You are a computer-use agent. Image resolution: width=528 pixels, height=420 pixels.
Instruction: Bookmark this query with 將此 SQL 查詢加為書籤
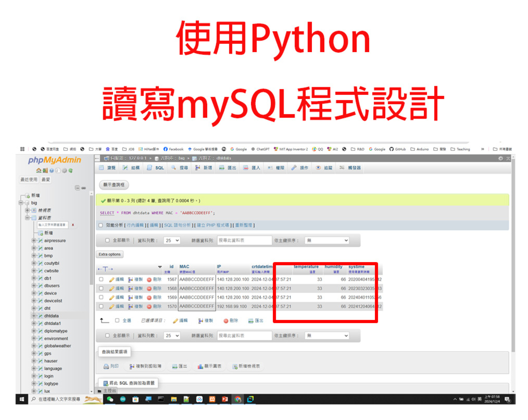128,383
